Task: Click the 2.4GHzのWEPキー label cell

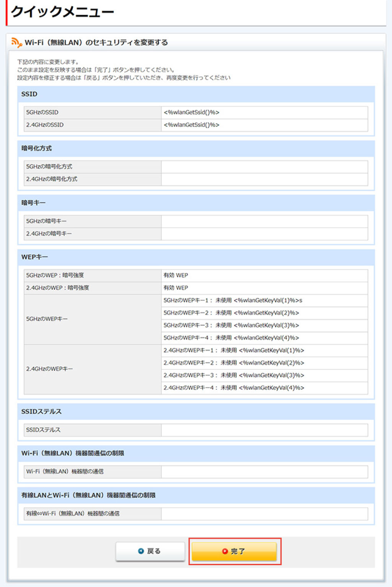Action: click(92, 369)
